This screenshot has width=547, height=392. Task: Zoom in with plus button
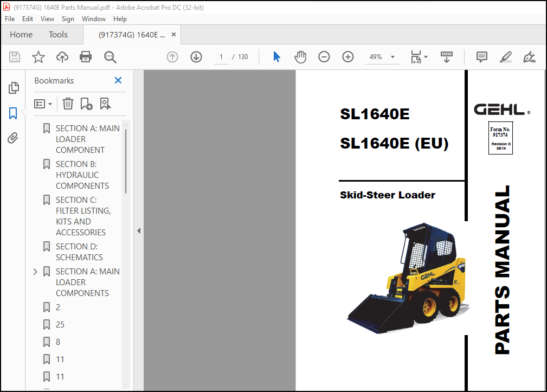[348, 57]
